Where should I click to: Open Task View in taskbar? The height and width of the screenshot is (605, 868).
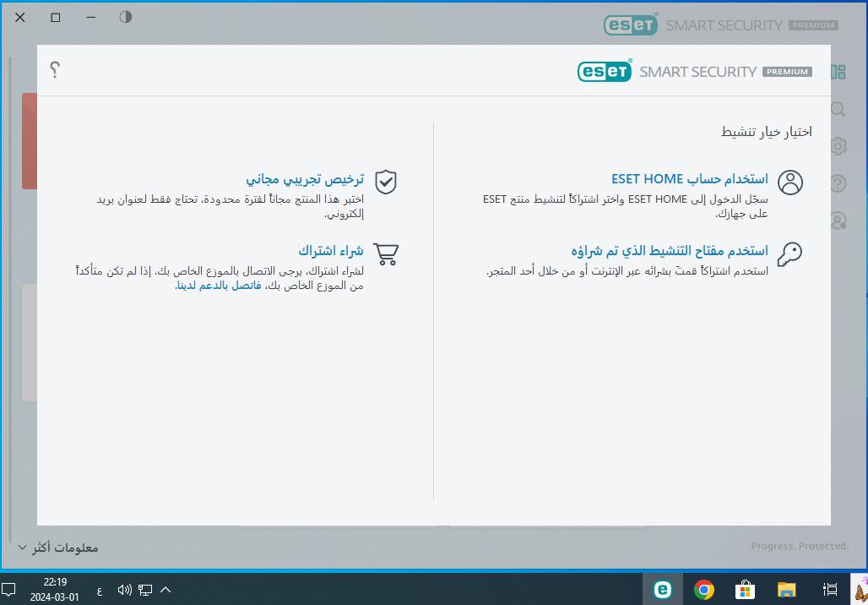[829, 589]
